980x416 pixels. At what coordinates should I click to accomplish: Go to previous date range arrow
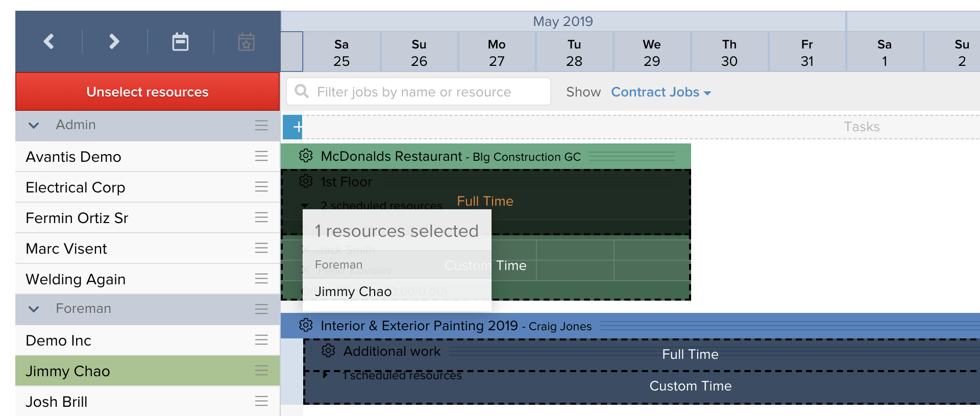[x=49, y=41]
